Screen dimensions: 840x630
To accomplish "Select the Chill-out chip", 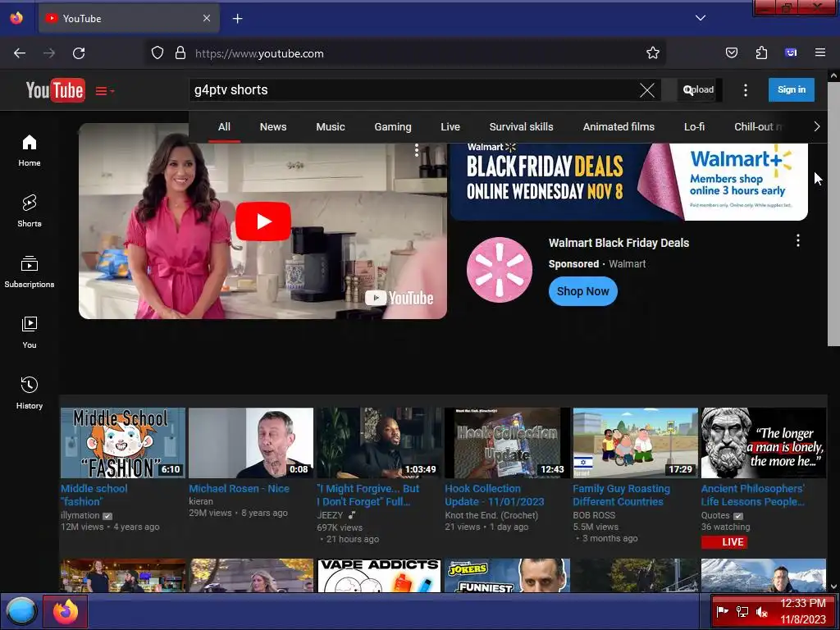I will (757, 127).
